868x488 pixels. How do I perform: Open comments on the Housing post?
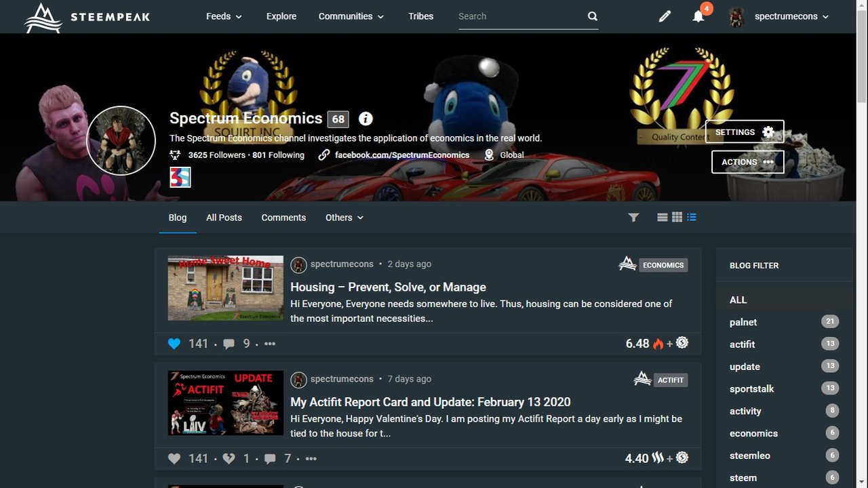229,344
